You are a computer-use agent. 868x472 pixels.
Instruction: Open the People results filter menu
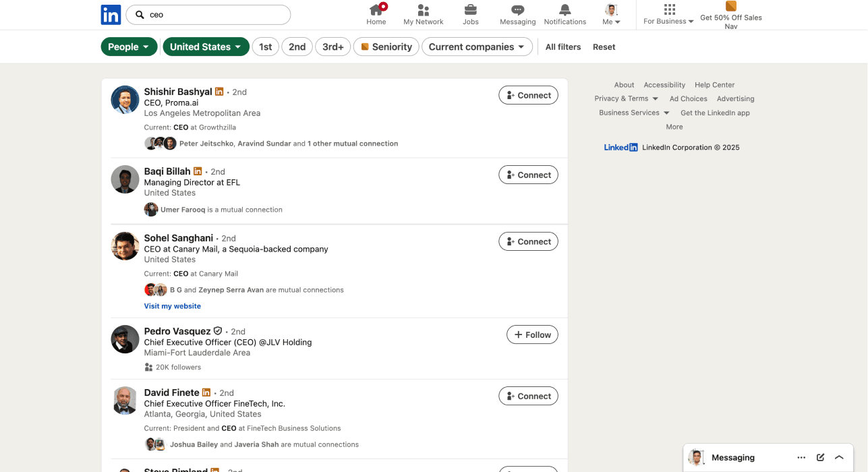(129, 47)
